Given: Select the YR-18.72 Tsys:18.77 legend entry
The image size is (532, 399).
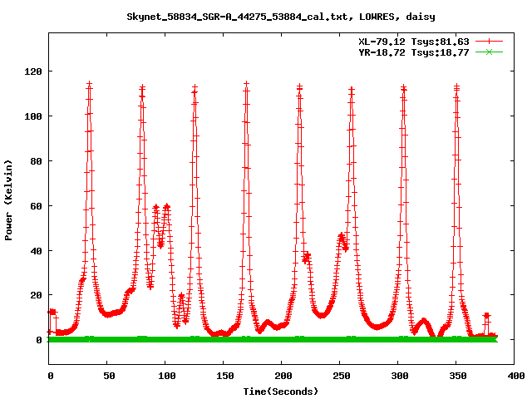Looking at the screenshot, I should click(414, 52).
